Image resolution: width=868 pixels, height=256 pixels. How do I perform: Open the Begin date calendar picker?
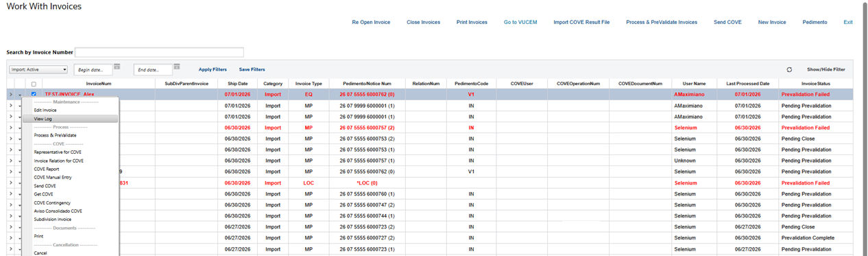pyautogui.click(x=117, y=67)
